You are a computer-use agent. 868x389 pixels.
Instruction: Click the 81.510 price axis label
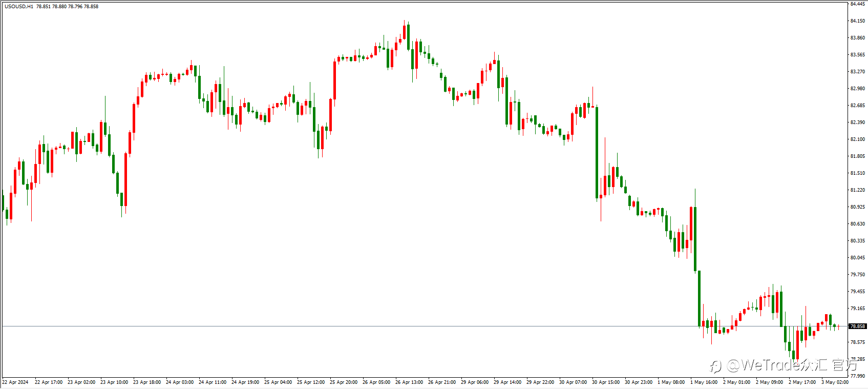click(858, 173)
